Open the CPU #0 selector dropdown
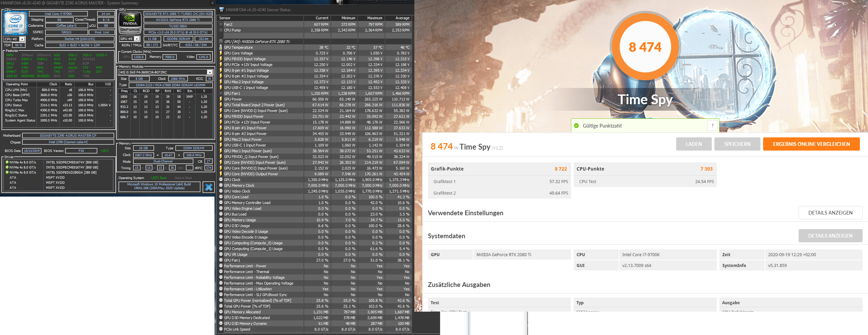Screen dimensions: 868x335 [x=22, y=39]
